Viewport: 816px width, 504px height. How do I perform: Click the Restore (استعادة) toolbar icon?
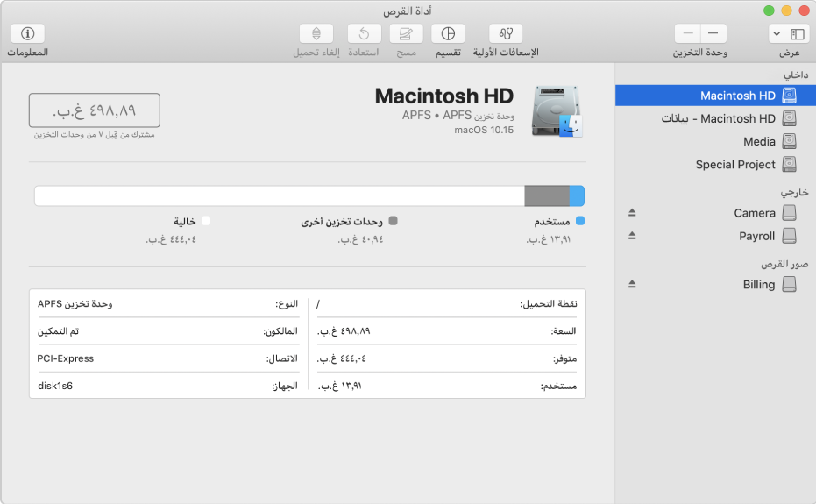[365, 34]
